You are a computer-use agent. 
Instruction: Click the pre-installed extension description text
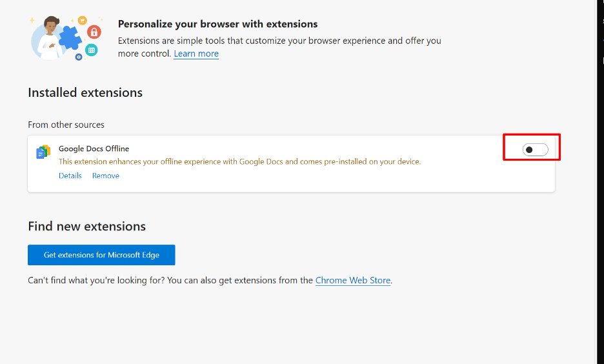pyautogui.click(x=239, y=162)
